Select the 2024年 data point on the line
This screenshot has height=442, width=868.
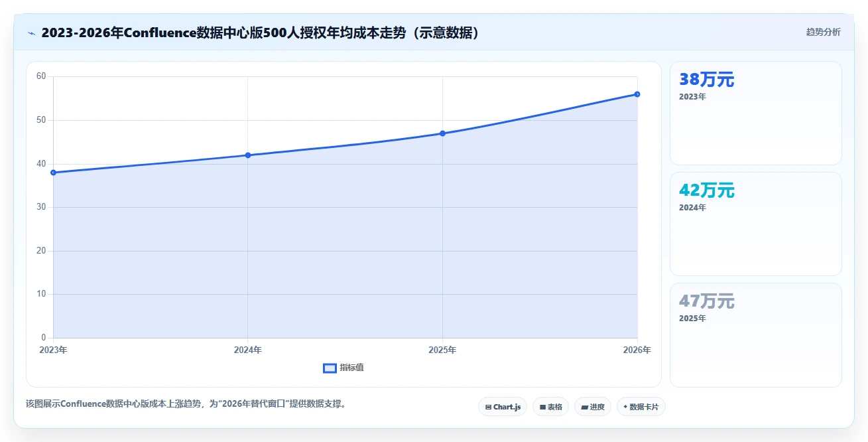248,155
